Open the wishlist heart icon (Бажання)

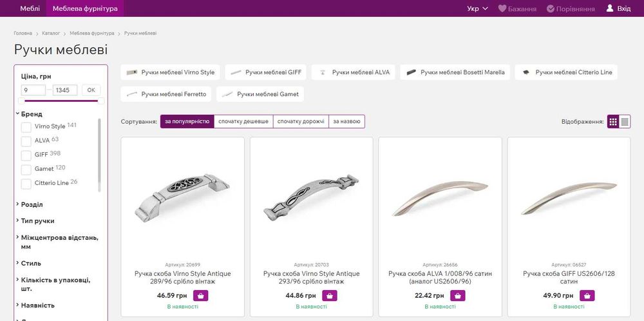click(504, 9)
